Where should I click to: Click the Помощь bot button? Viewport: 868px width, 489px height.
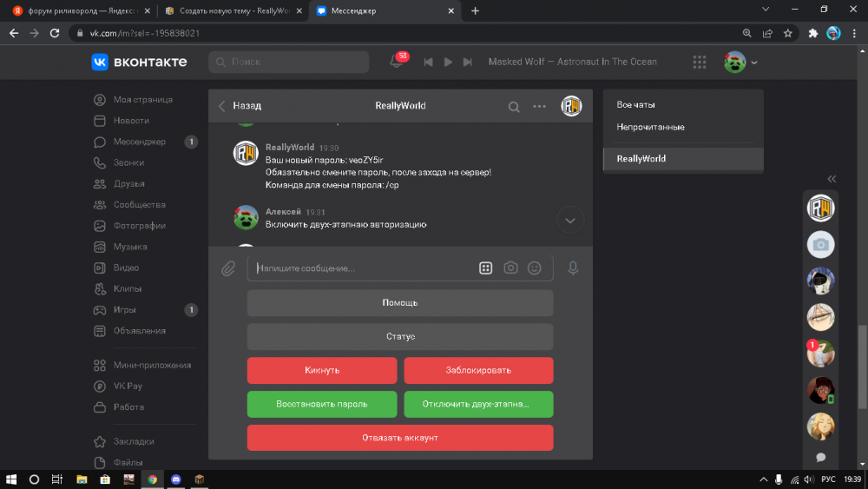coord(400,303)
